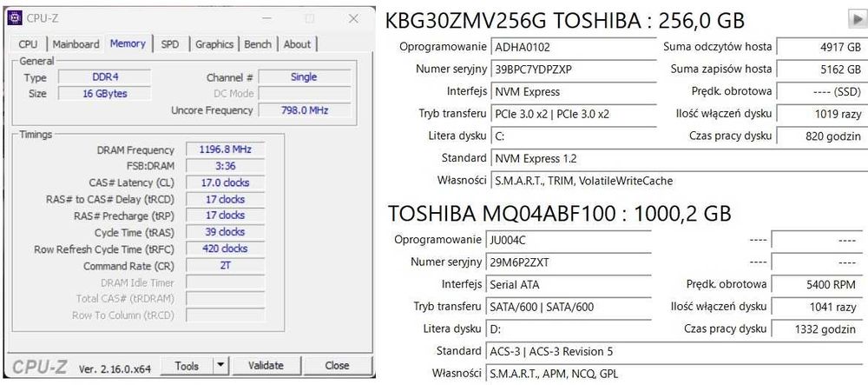Viewport: 868px width, 385px height.
Task: Click firmware value ADHA0102
Action: click(x=574, y=48)
